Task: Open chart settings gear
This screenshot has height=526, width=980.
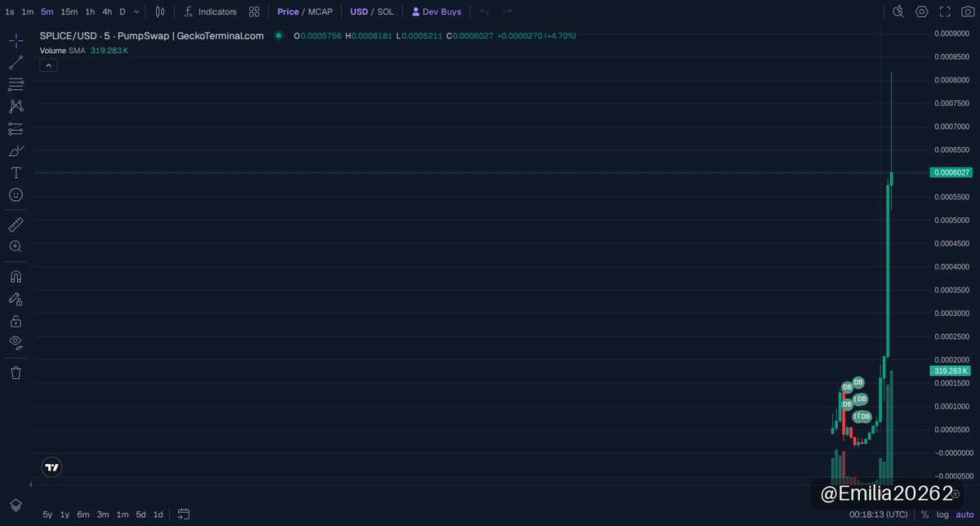Action: click(922, 11)
